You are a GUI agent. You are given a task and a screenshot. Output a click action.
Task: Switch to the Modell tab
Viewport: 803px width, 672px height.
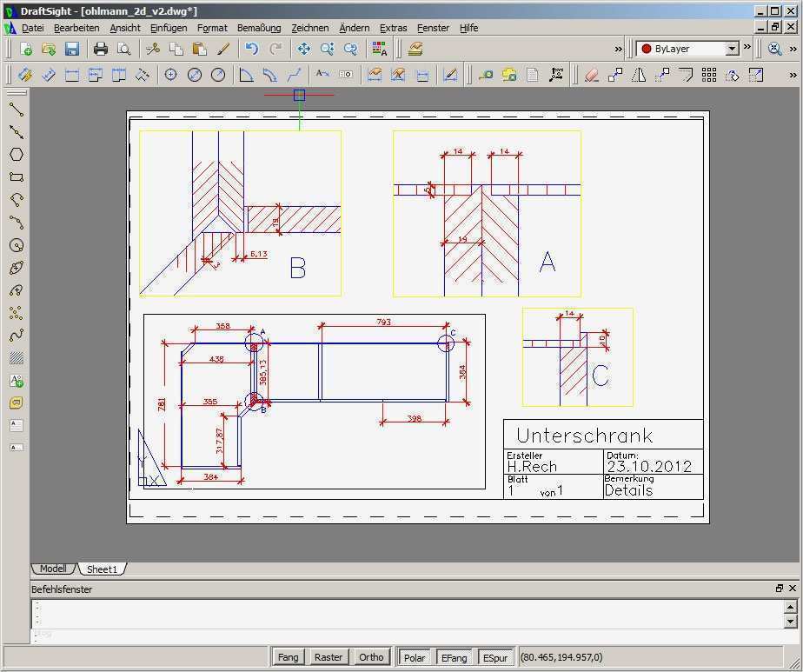pos(52,569)
